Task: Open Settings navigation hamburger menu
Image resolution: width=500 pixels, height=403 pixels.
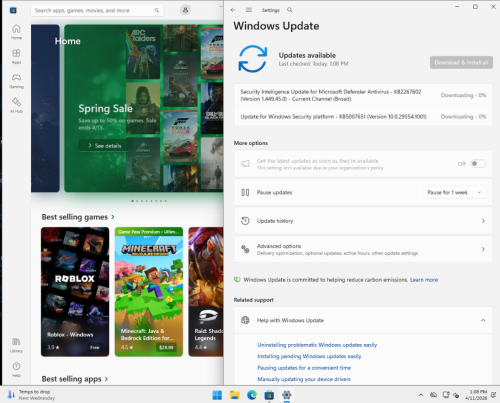Action: (x=249, y=10)
